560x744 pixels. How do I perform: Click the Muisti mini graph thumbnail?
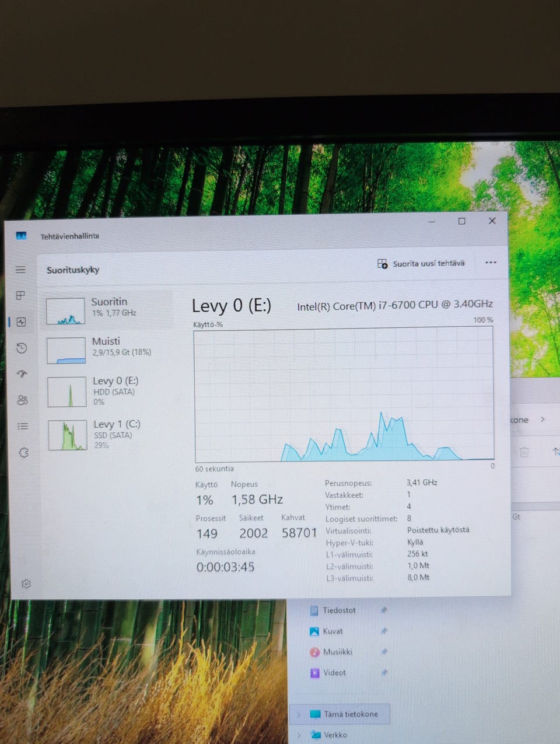[66, 350]
